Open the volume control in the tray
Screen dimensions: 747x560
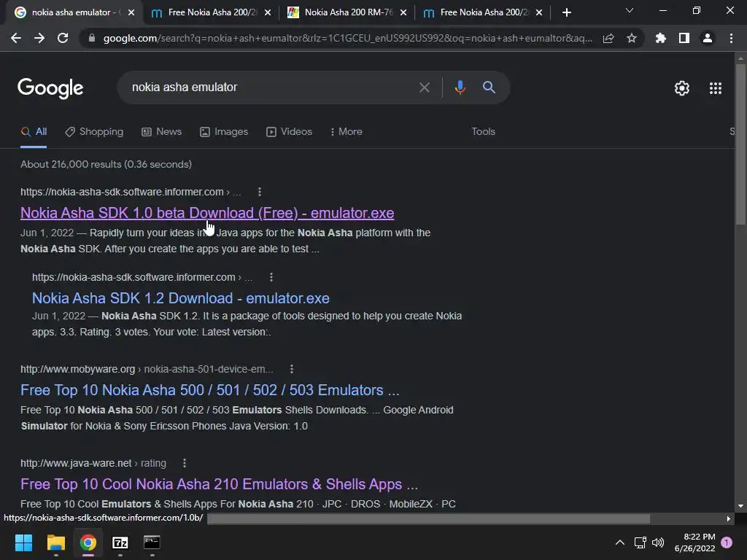pyautogui.click(x=658, y=542)
